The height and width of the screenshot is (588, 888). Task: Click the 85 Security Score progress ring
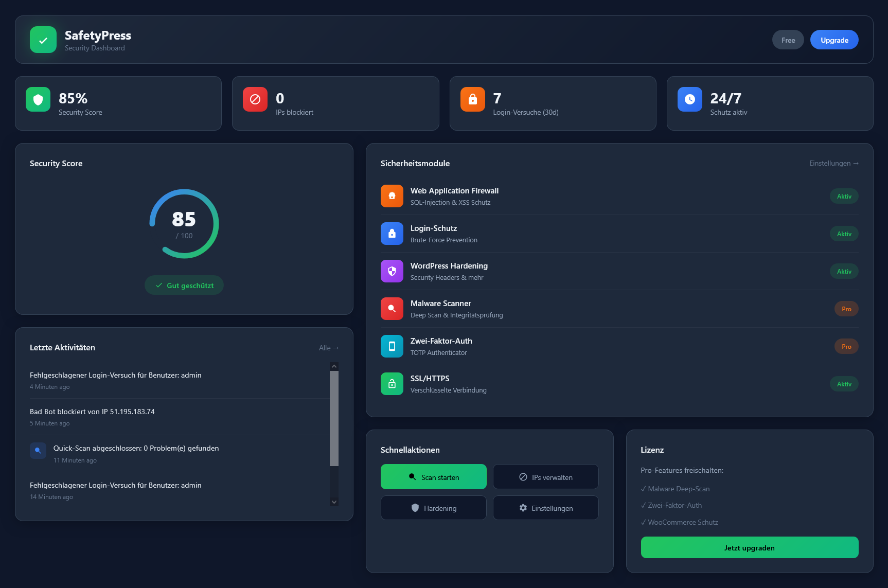coord(184,223)
